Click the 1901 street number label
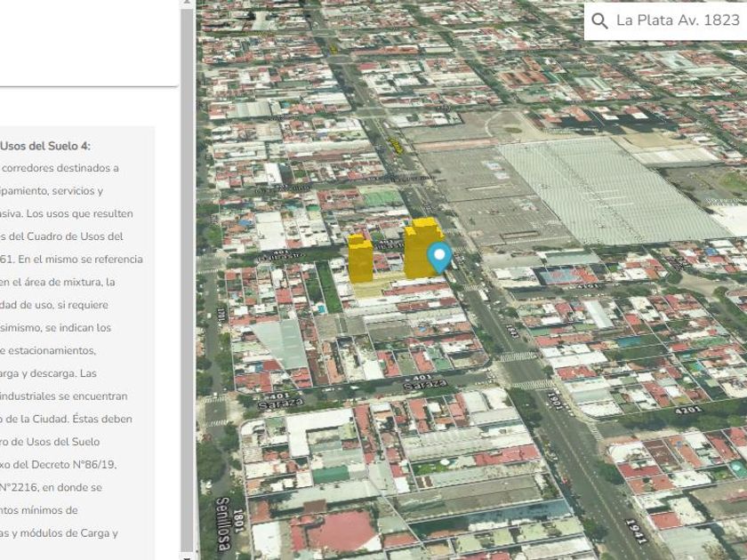The width and height of the screenshot is (747, 560). [x=554, y=401]
